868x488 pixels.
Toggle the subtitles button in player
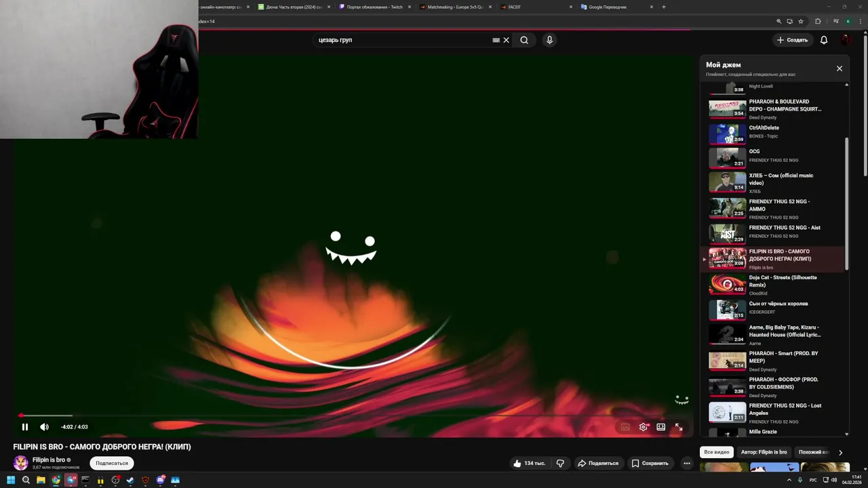coord(625,427)
